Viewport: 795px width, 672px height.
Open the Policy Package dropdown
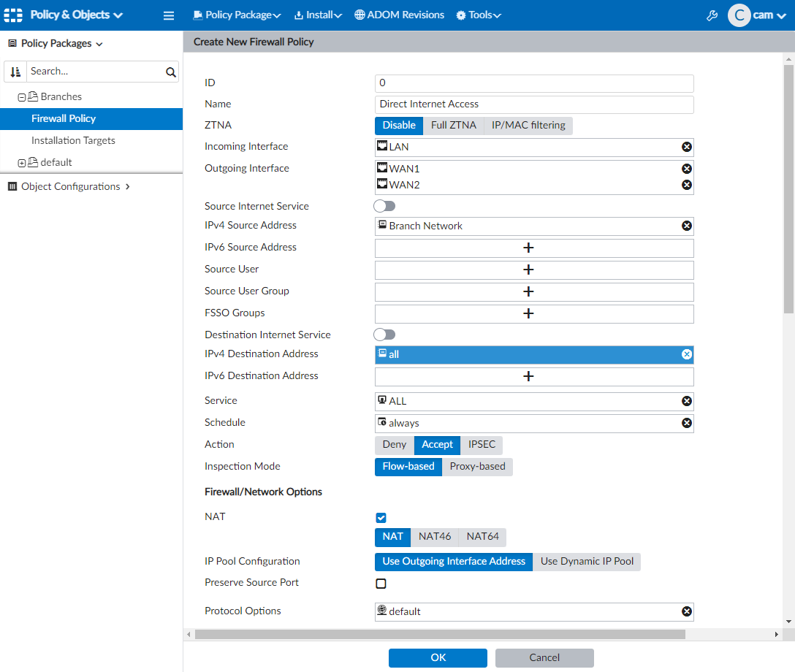237,15
